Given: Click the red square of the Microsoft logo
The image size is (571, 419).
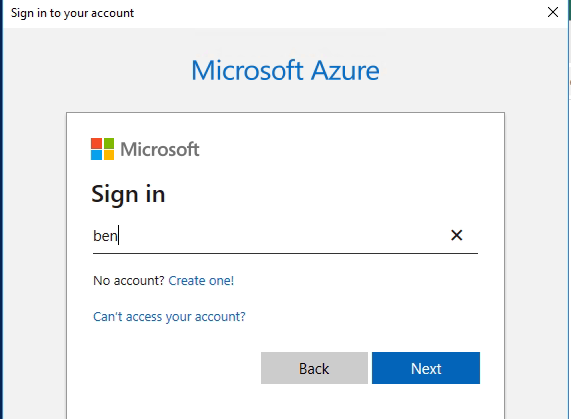Looking at the screenshot, I should [x=96, y=143].
